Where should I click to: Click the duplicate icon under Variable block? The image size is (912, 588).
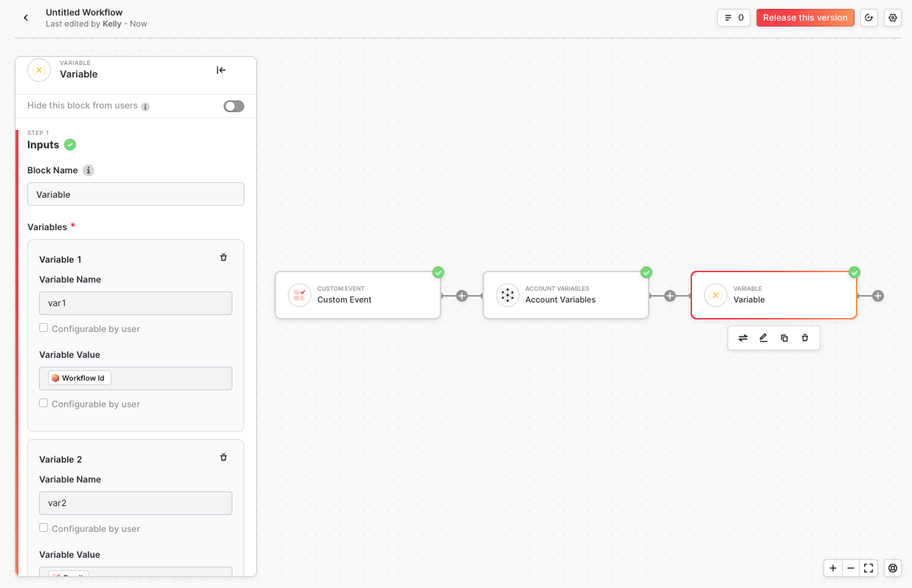click(x=784, y=338)
